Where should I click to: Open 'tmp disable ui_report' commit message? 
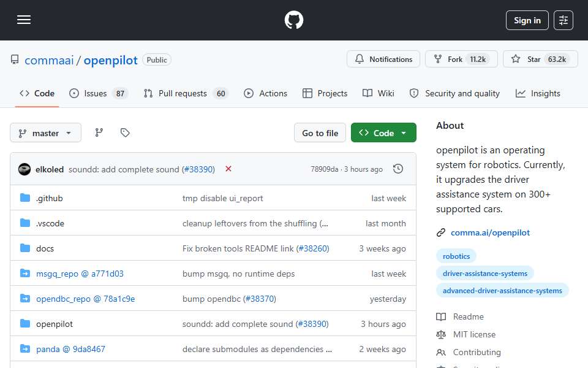223,198
